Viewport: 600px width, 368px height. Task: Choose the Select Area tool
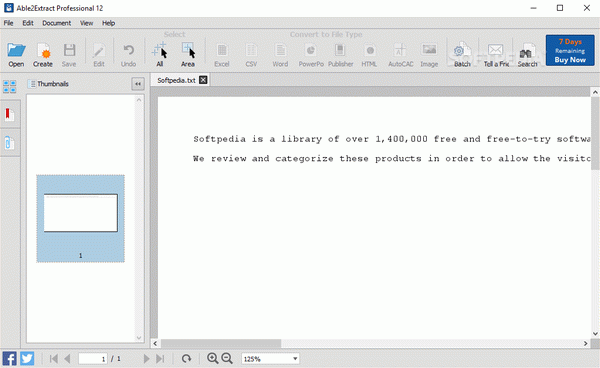click(188, 55)
